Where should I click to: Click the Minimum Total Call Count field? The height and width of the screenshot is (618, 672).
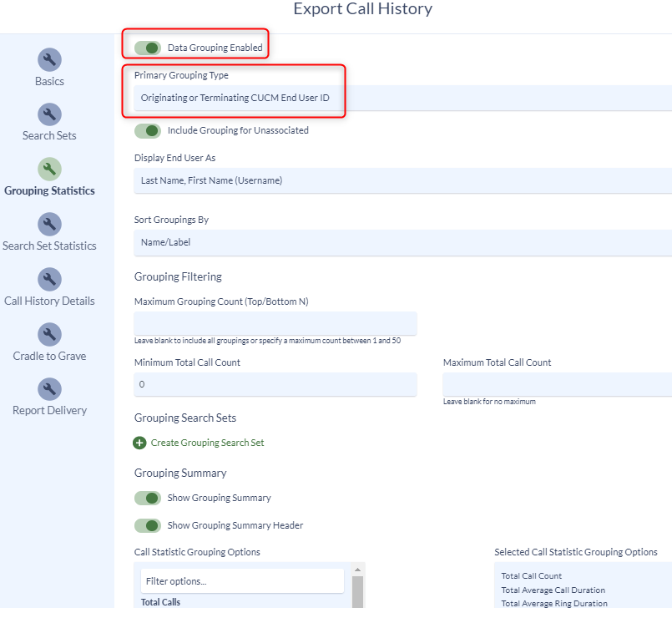(x=275, y=384)
